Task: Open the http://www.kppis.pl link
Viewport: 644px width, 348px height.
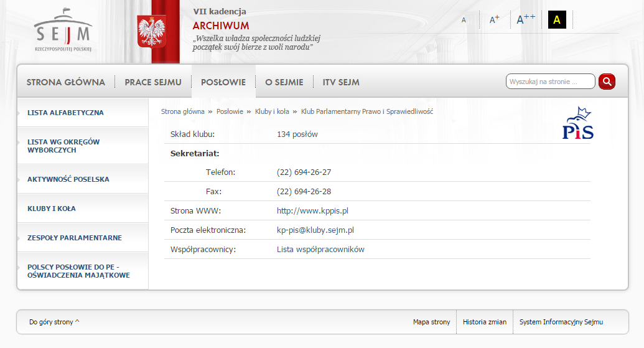Action: [x=312, y=211]
